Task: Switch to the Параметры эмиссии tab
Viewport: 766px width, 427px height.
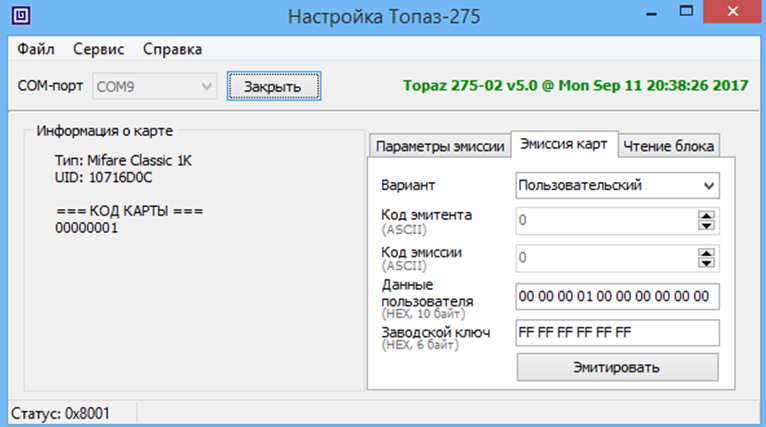Action: (440, 147)
